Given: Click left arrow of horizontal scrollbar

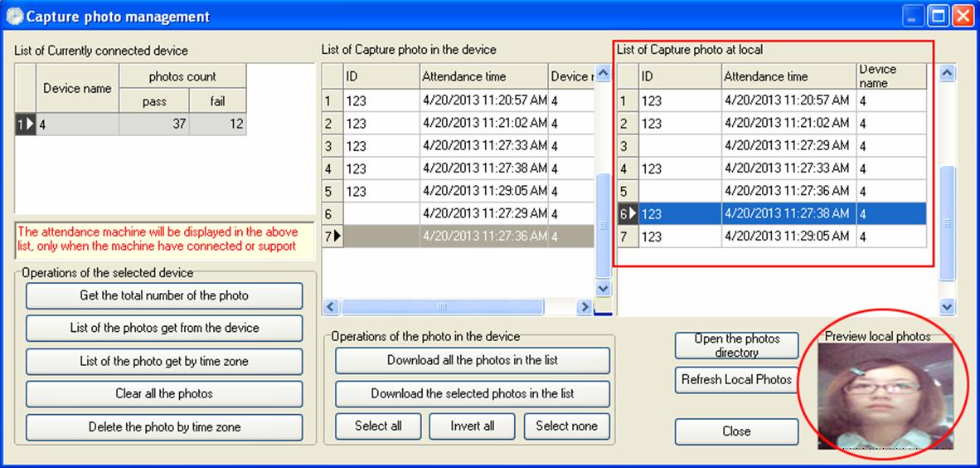Looking at the screenshot, I should 332,306.
